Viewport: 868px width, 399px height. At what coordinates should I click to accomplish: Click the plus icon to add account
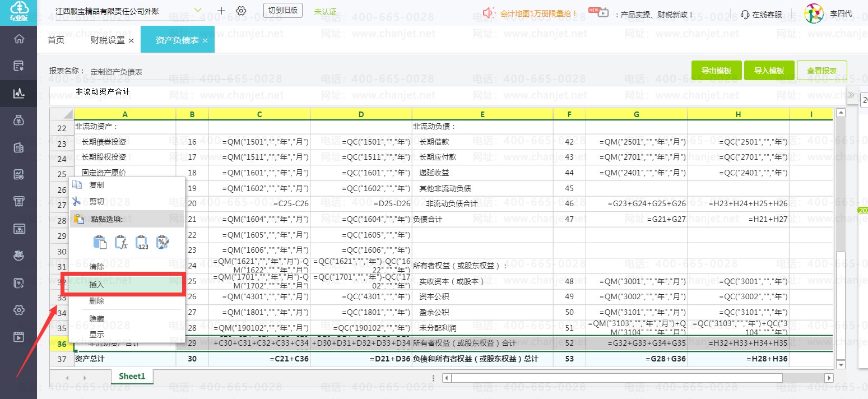click(221, 11)
